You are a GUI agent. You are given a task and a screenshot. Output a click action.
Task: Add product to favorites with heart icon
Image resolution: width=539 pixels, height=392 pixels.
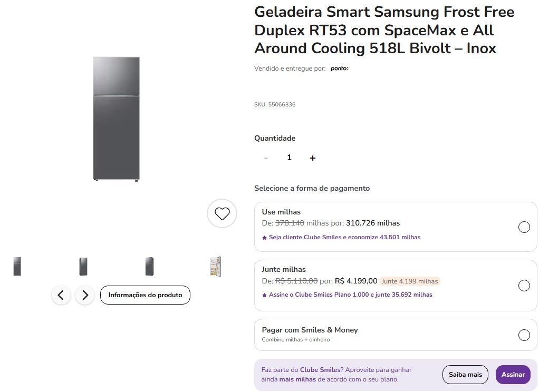[x=222, y=213]
